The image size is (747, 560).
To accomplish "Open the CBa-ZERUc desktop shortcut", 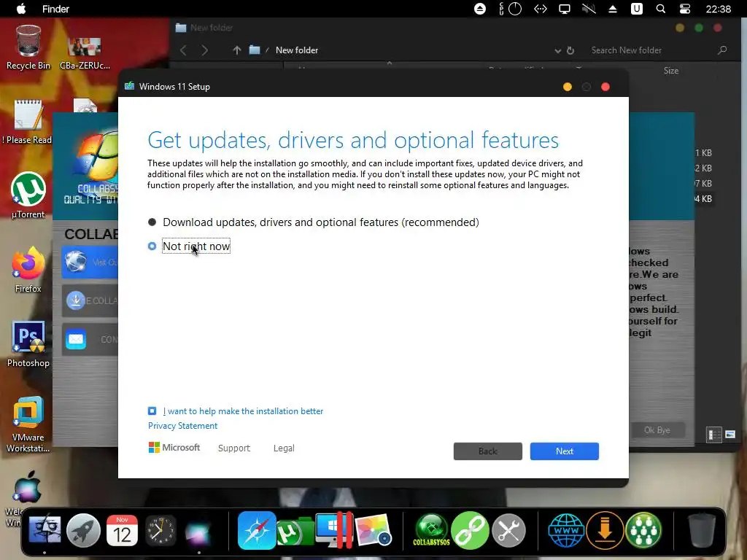I will coord(85,53).
